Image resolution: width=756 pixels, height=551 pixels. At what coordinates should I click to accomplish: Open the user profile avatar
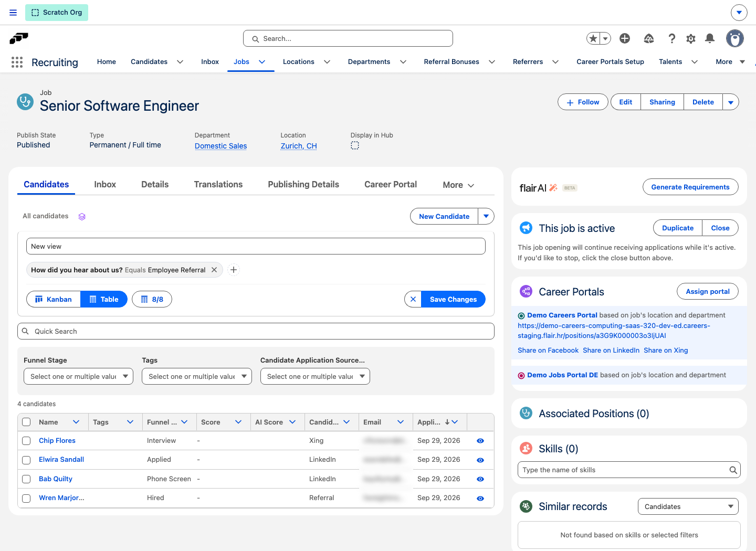click(x=735, y=38)
